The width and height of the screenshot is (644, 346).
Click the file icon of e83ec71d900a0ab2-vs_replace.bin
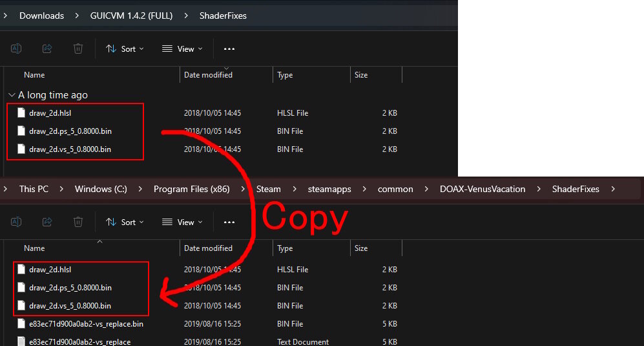point(21,324)
